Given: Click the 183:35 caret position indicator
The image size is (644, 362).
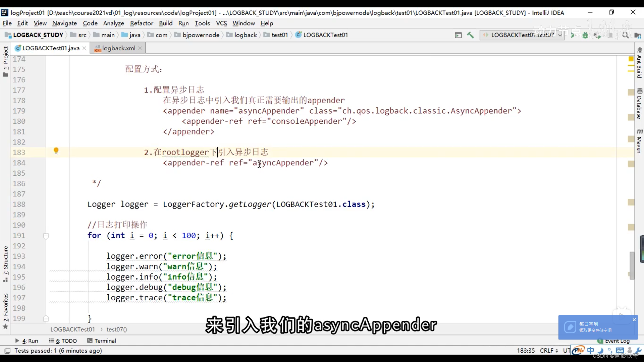Looking at the screenshot, I should [526, 351].
